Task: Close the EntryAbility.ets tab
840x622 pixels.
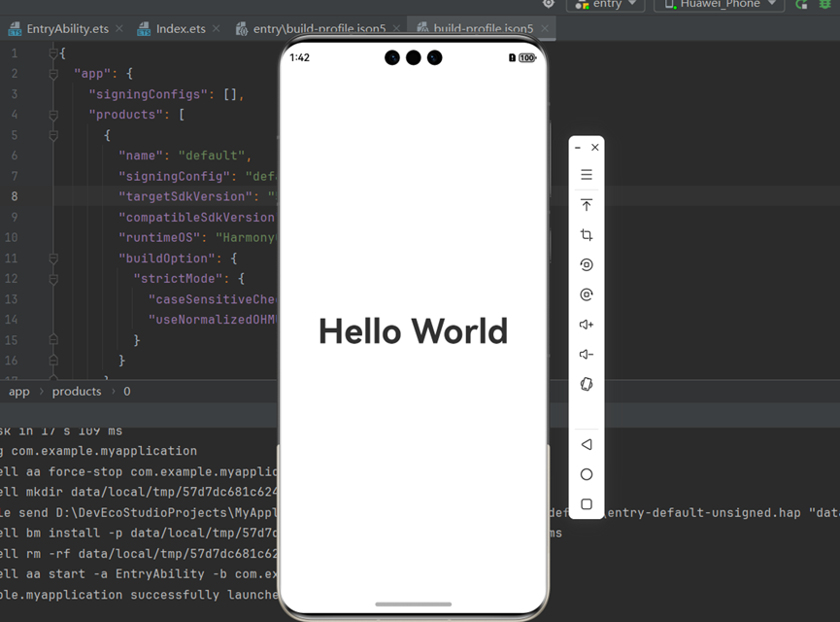Action: pyautogui.click(x=119, y=28)
